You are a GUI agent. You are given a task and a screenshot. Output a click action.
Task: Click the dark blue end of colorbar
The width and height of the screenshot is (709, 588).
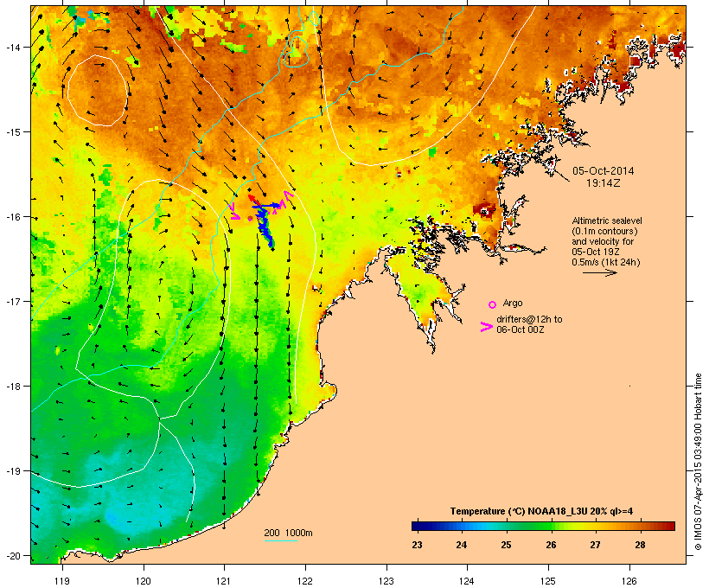417,526
